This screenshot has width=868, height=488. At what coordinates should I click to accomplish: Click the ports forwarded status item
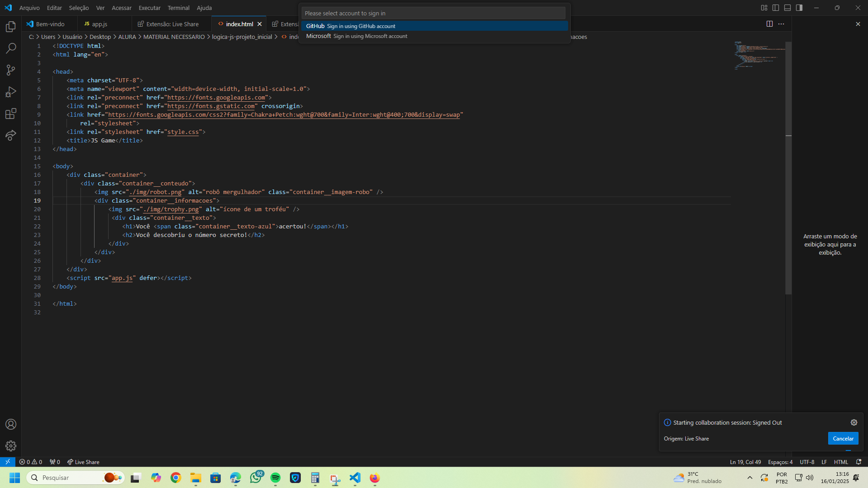55,462
